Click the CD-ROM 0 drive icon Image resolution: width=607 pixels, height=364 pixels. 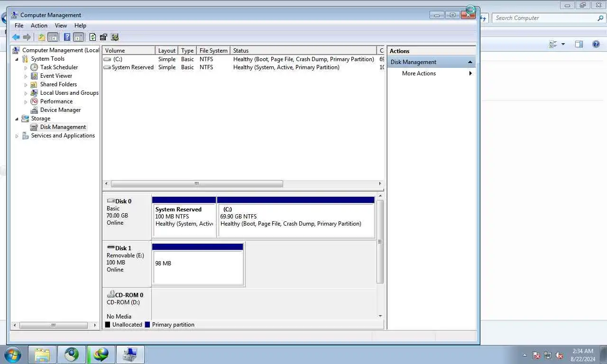click(111, 294)
